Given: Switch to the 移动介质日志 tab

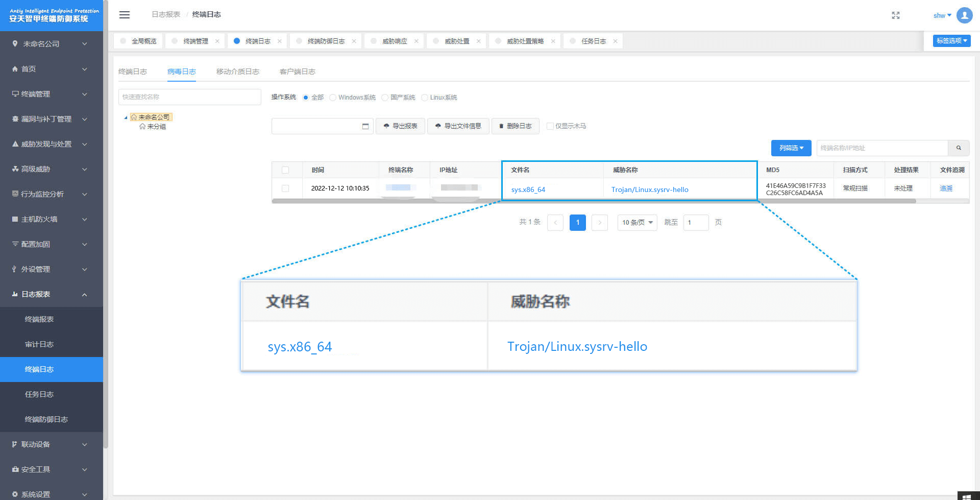Looking at the screenshot, I should coord(237,72).
